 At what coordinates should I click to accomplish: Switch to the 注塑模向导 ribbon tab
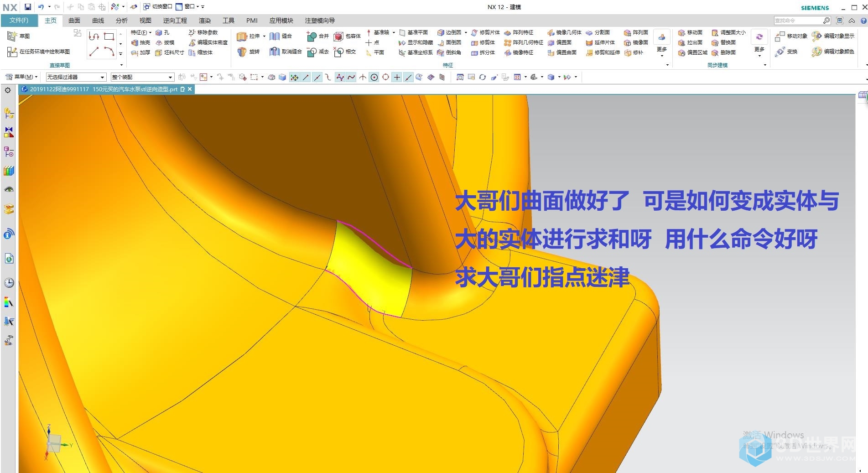point(320,21)
